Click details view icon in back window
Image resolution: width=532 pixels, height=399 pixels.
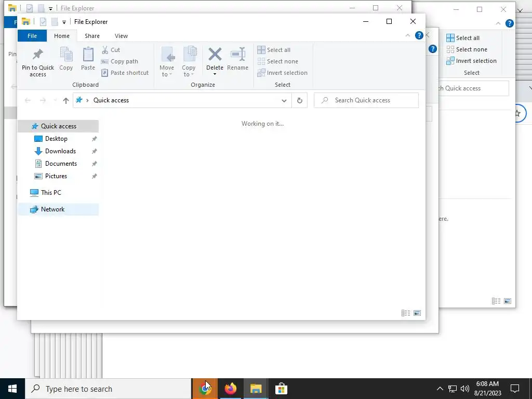pyautogui.click(x=496, y=301)
